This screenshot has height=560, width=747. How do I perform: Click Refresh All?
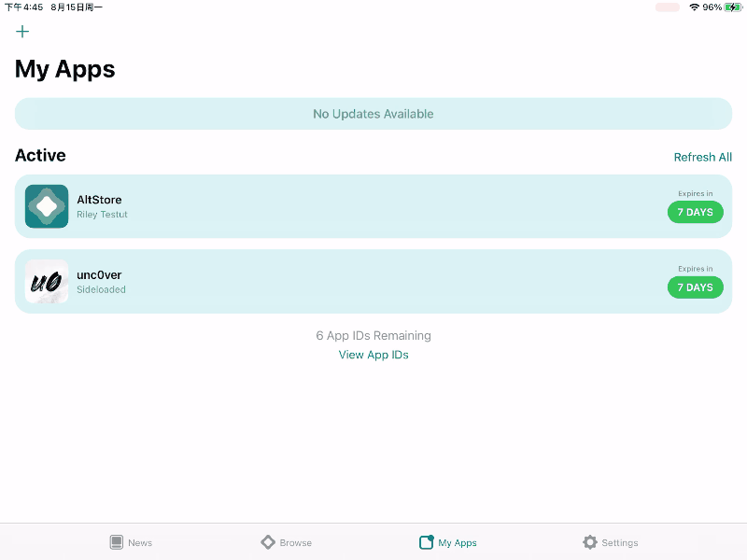pyautogui.click(x=703, y=157)
